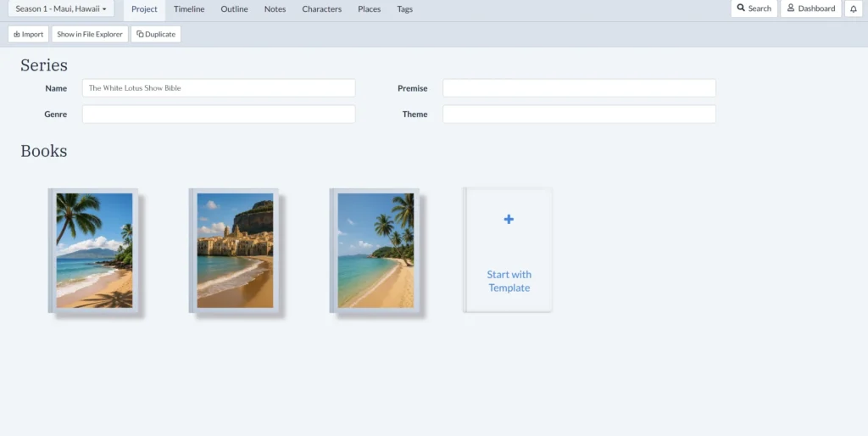Switch to the Project tab
Image resolution: width=868 pixels, height=436 pixels.
click(144, 9)
